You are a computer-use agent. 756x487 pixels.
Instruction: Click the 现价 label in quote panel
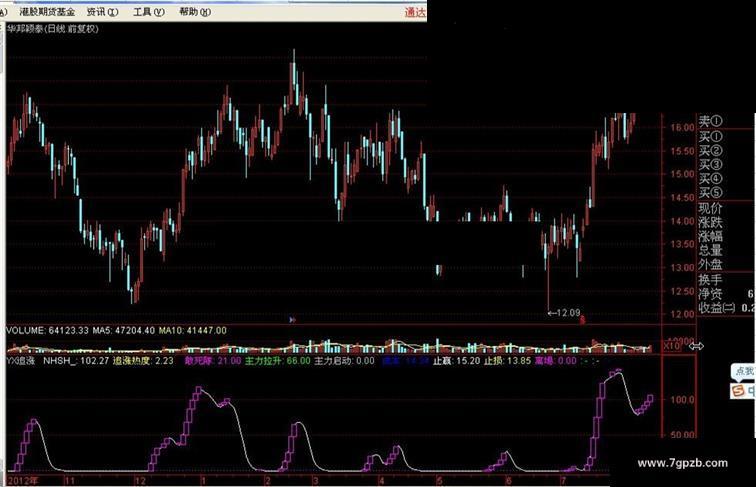711,209
